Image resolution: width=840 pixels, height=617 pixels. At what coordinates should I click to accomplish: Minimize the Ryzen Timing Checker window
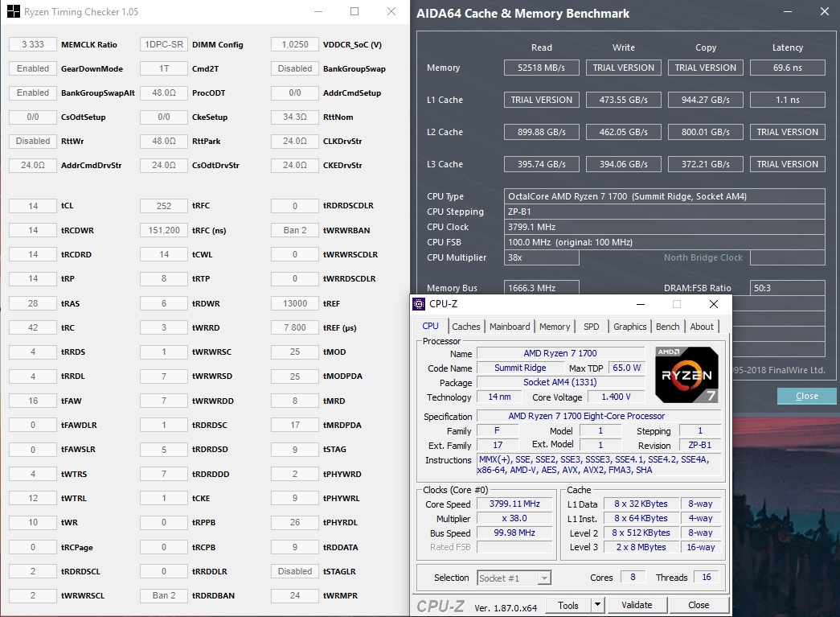click(318, 11)
